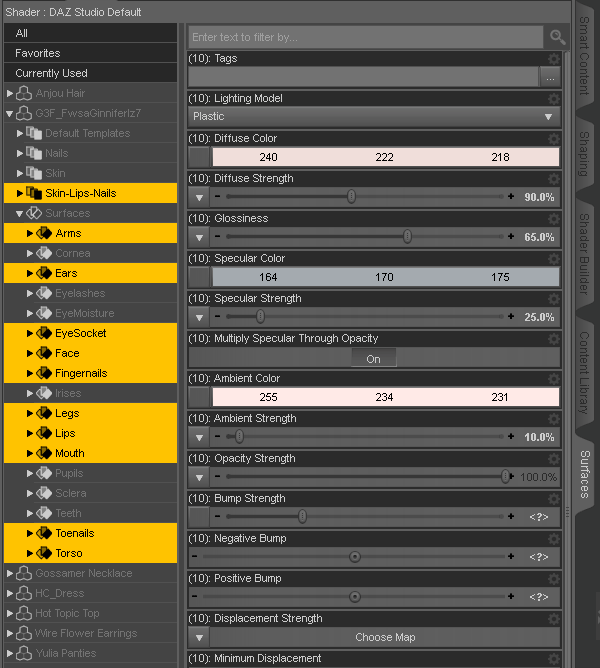This screenshot has height=668, width=600.
Task: Click the Default Templates icon
Action: 34,133
